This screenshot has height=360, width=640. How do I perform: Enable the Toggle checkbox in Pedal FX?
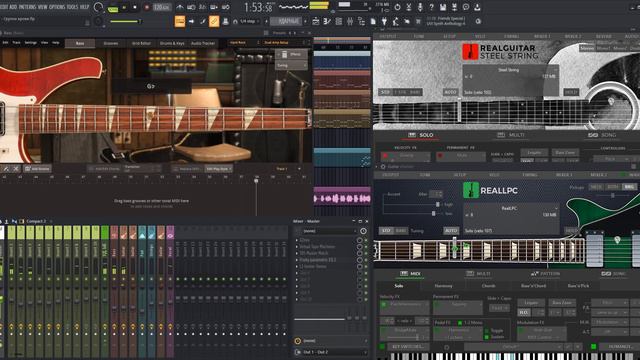coord(487,331)
